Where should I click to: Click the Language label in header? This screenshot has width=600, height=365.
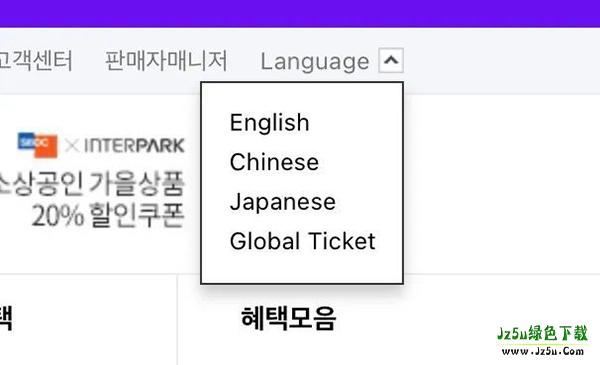(315, 62)
